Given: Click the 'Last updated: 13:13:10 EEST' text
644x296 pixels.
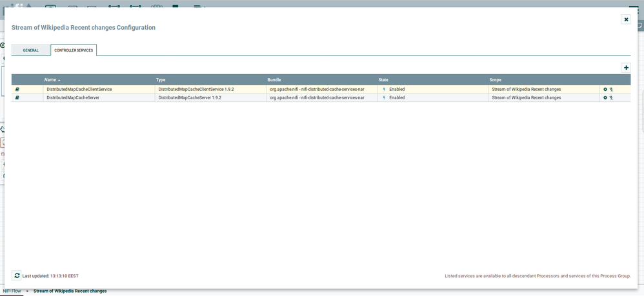Looking at the screenshot, I should [50, 276].
